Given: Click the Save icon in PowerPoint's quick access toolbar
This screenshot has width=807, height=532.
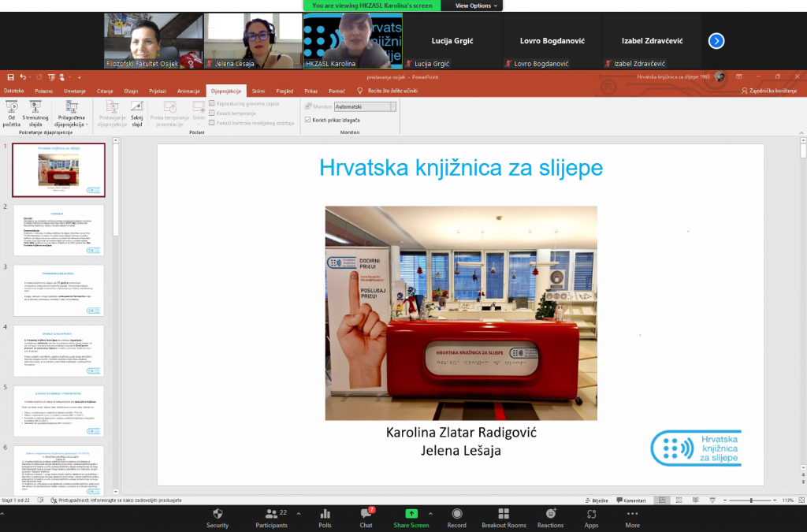Looking at the screenshot, I should [10, 77].
